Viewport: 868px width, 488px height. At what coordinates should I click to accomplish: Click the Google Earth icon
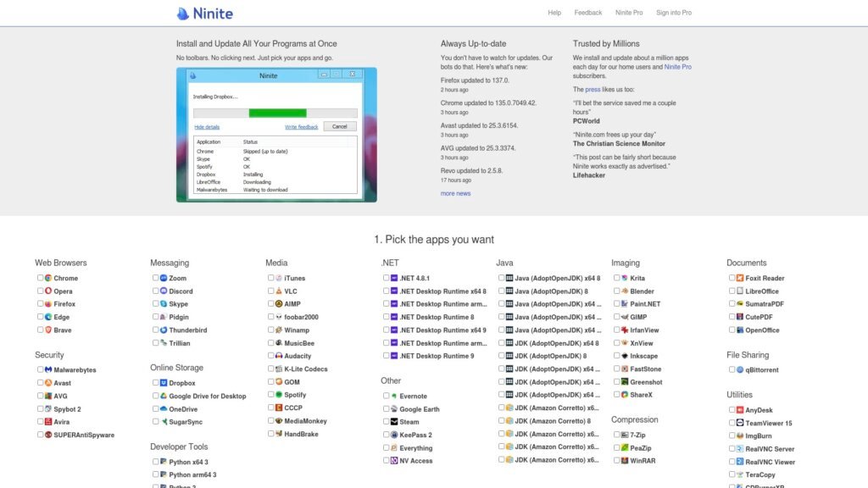tap(394, 409)
